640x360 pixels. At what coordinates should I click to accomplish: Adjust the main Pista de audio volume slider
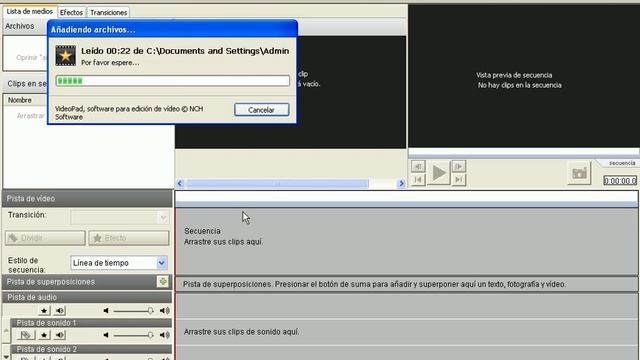(133, 311)
